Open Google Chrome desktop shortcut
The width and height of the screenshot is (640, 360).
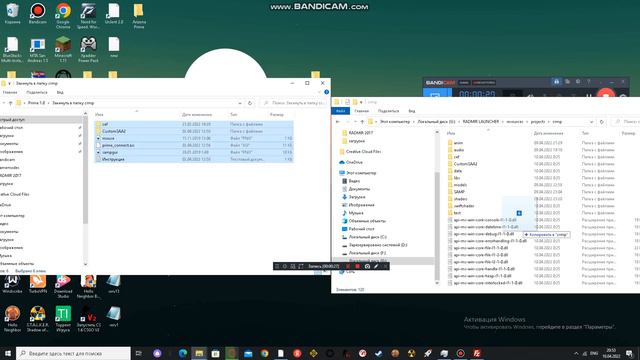coord(63,16)
